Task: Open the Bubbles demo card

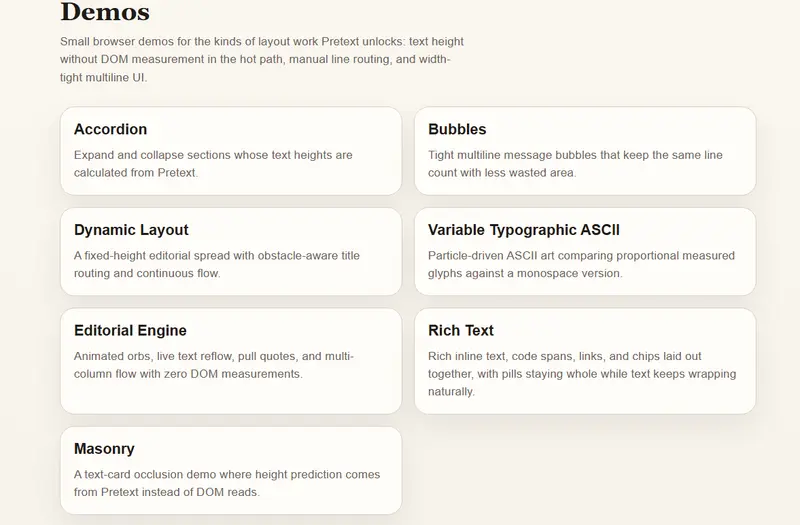Action: (x=585, y=150)
